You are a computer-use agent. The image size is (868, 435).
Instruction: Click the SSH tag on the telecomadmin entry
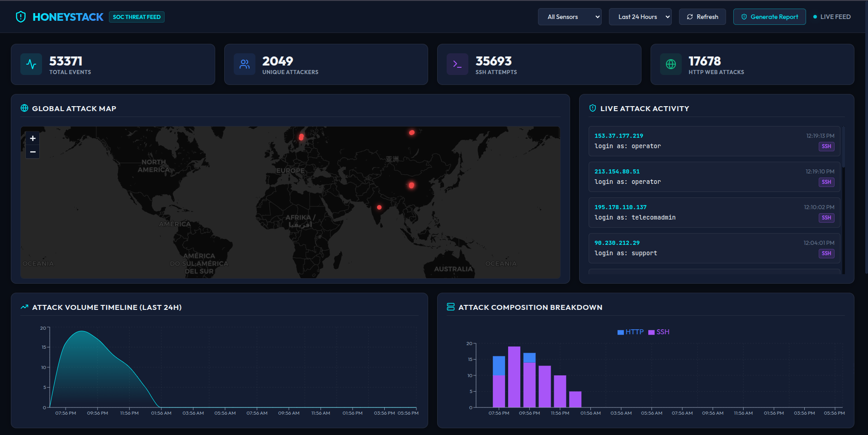coord(826,218)
